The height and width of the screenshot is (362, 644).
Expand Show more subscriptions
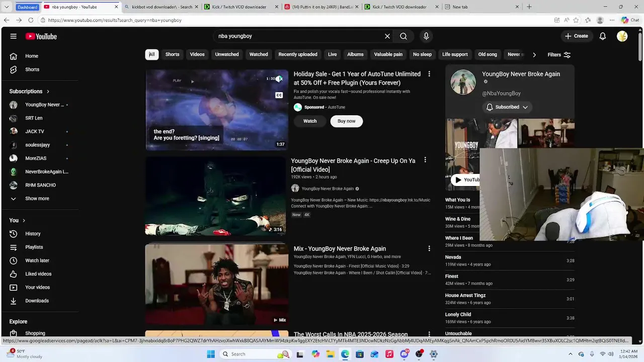pyautogui.click(x=36, y=199)
